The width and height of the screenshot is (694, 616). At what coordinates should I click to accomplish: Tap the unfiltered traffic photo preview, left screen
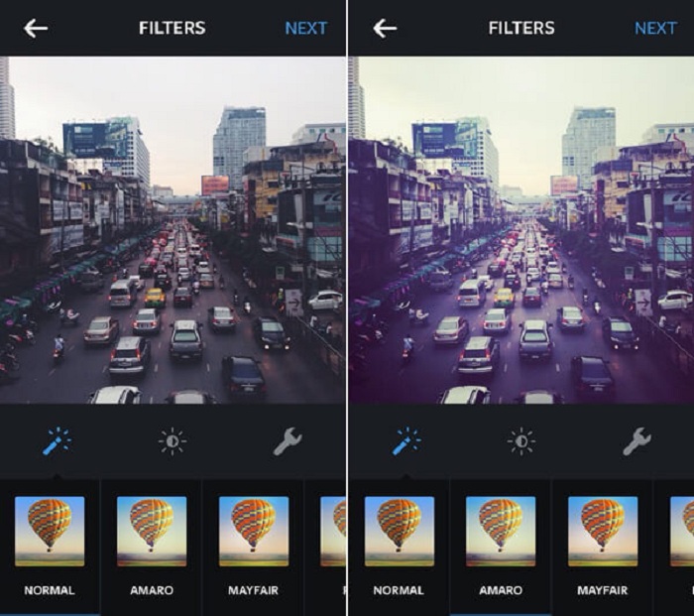173,230
